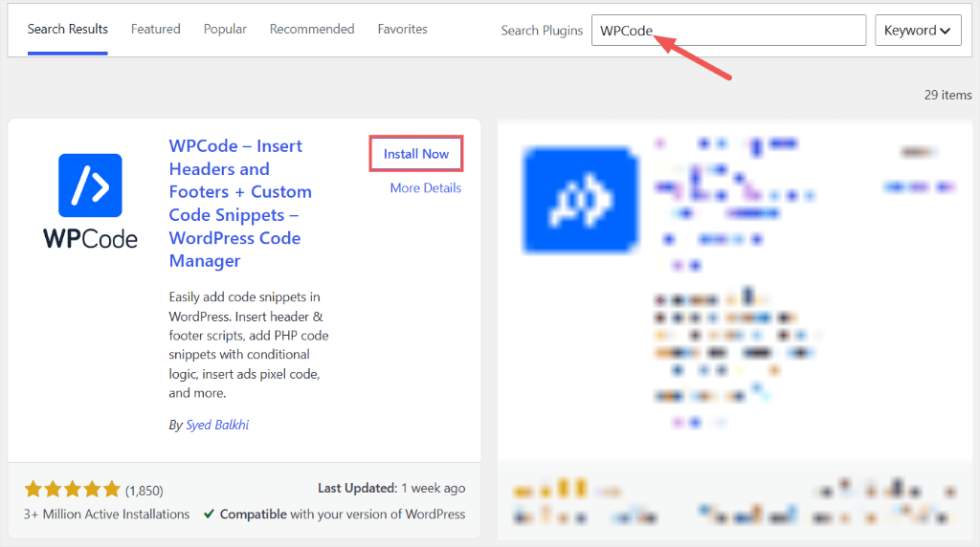This screenshot has width=980, height=547.
Task: Switch to the Search Results tab
Action: (x=68, y=30)
